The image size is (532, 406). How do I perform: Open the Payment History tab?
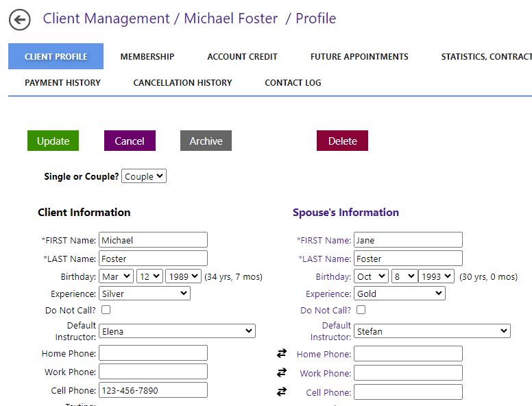pyautogui.click(x=62, y=82)
